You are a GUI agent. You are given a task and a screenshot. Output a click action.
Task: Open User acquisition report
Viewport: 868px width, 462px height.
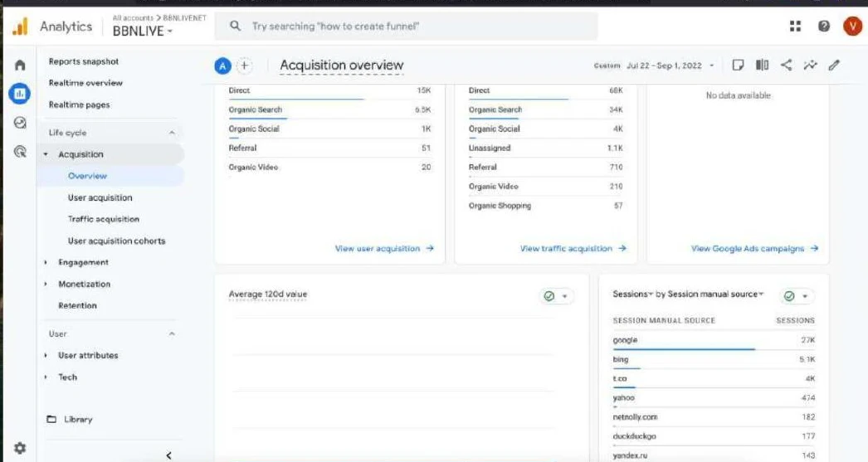[x=100, y=197]
